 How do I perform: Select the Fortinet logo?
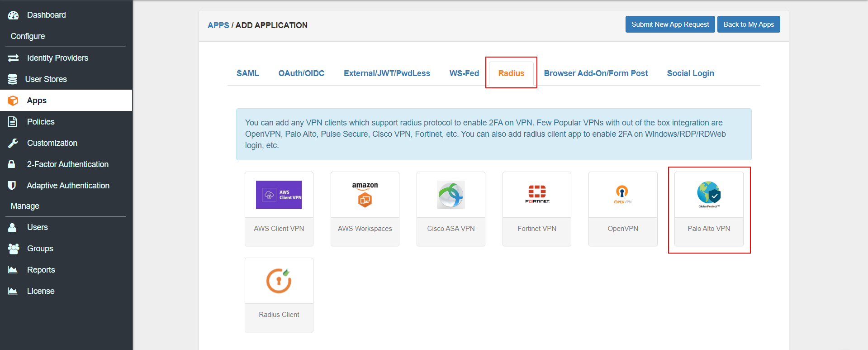(537, 195)
